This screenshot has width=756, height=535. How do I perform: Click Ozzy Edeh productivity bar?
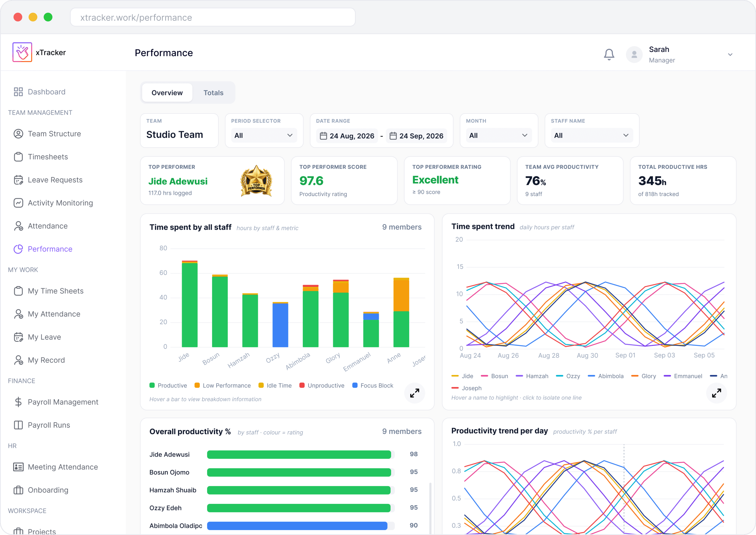[x=299, y=508]
